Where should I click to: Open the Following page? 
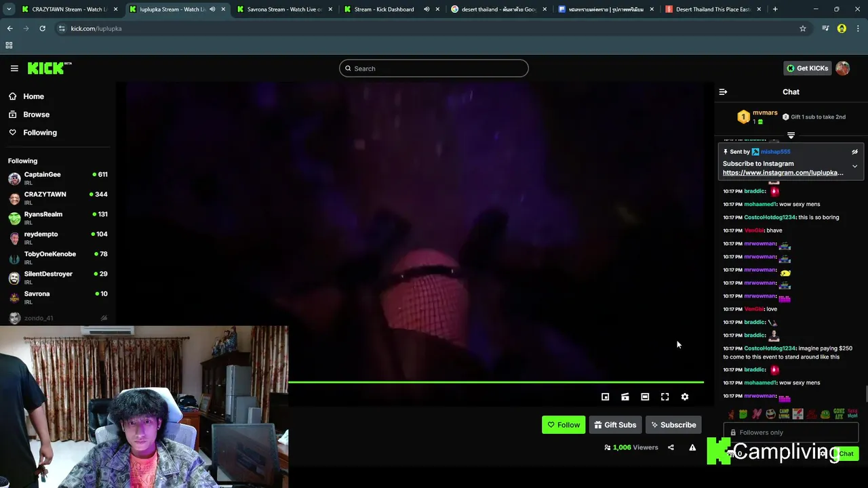(x=40, y=132)
